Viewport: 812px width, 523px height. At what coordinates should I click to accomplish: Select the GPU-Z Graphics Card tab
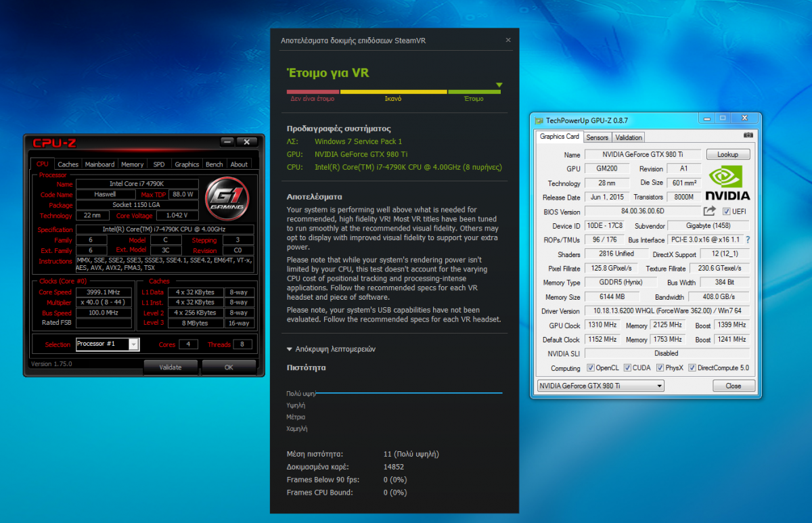[x=559, y=137]
